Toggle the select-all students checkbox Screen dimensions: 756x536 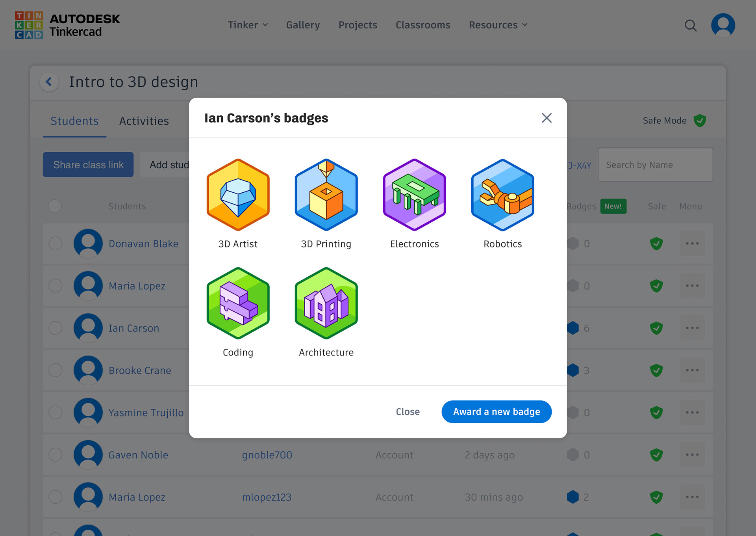[55, 206]
